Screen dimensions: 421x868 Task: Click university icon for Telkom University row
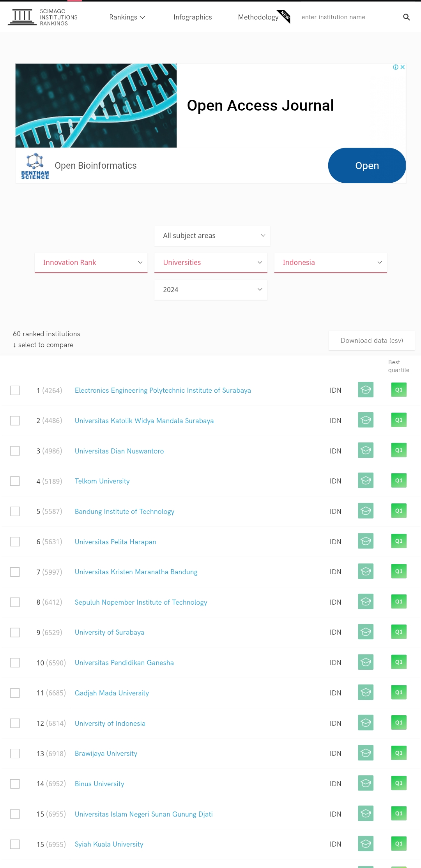[x=365, y=481]
